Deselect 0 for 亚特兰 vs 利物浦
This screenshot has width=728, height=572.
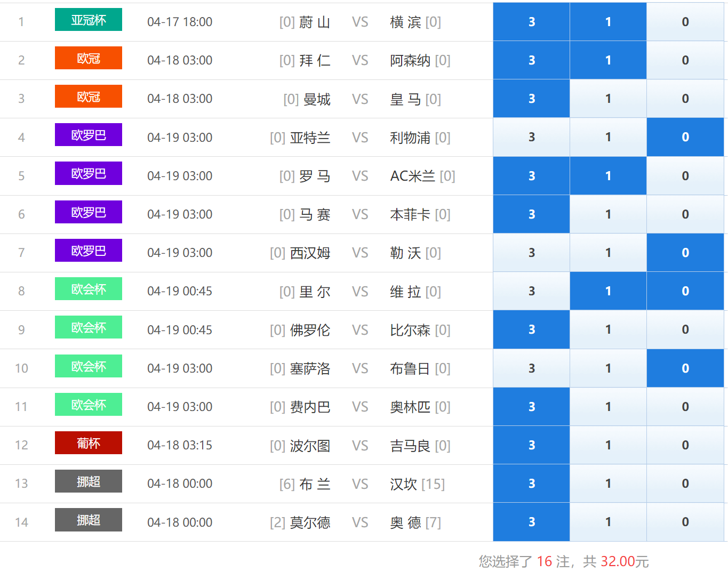685,137
